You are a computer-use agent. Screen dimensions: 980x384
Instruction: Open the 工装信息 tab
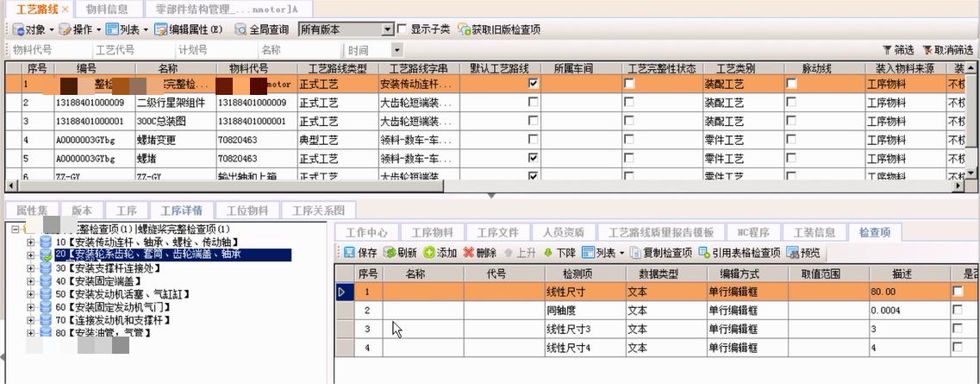point(814,233)
